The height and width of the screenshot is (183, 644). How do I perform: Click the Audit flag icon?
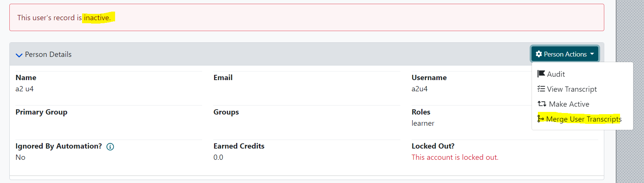click(541, 74)
